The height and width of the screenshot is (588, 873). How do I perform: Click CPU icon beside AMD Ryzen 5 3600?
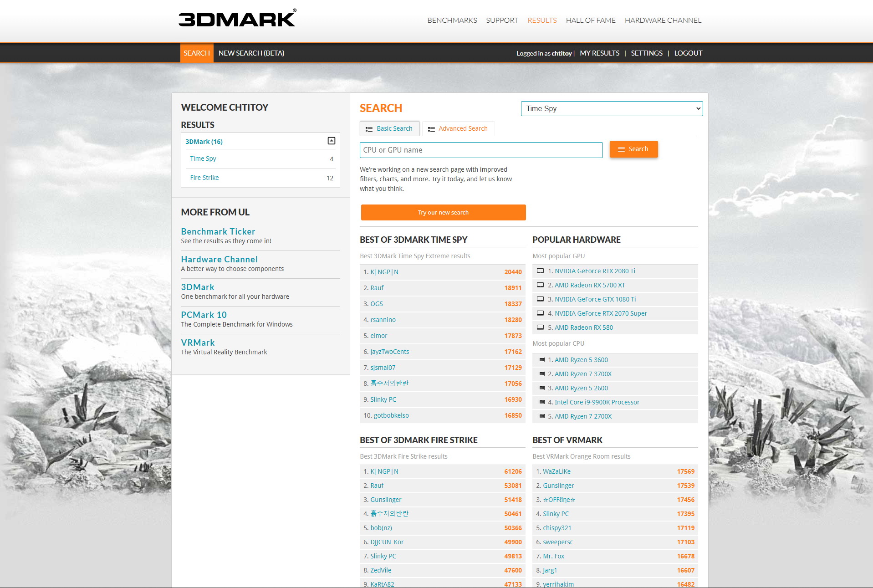[541, 360]
